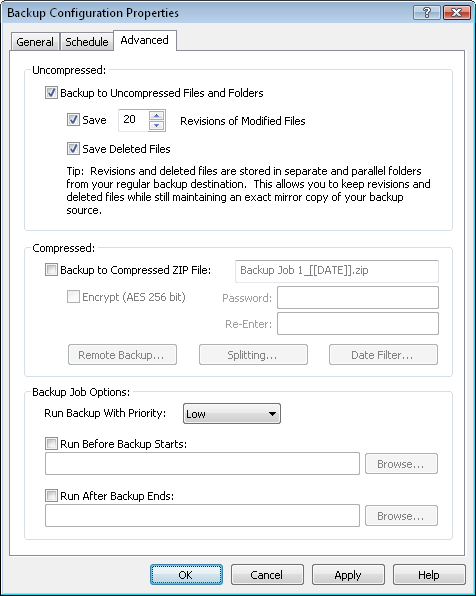Confirm settings with OK button
Viewport: 476px width, 596px height.
pos(186,574)
